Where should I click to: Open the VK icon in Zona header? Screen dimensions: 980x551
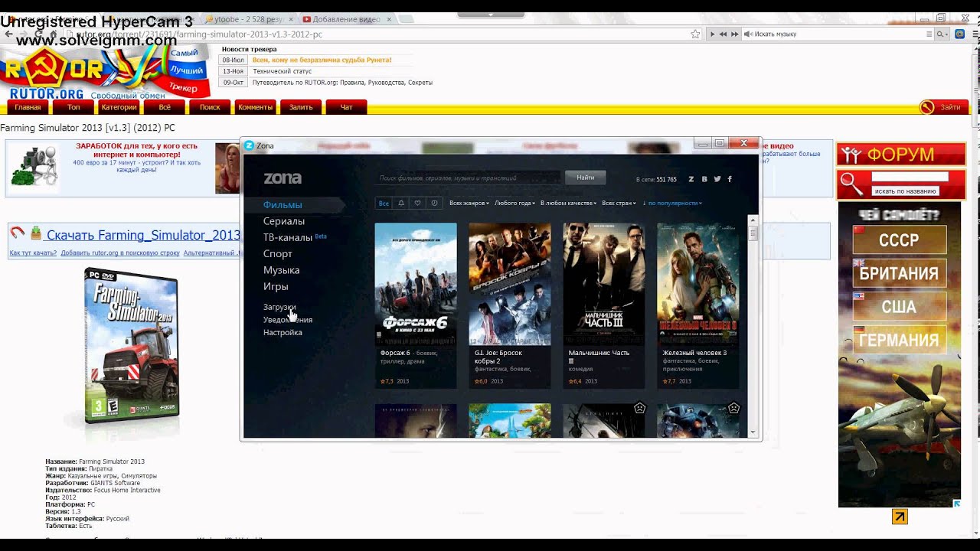704,179
